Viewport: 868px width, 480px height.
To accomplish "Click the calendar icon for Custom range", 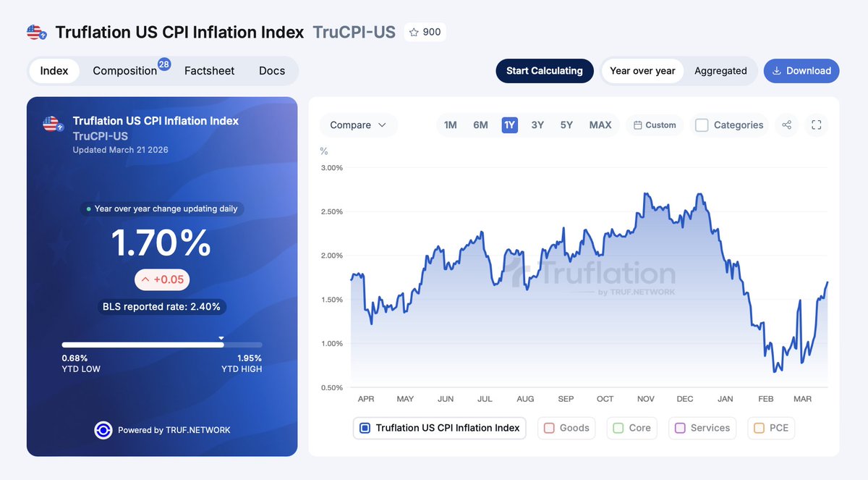I will 638,125.
